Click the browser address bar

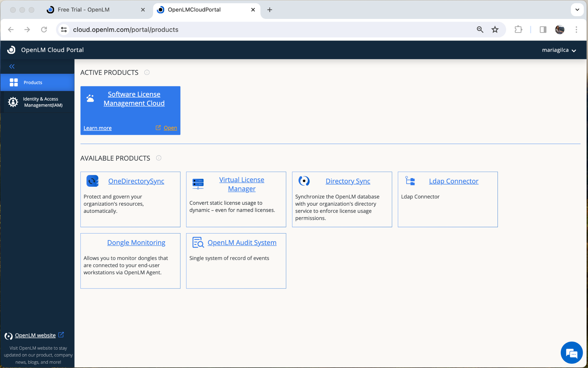126,30
